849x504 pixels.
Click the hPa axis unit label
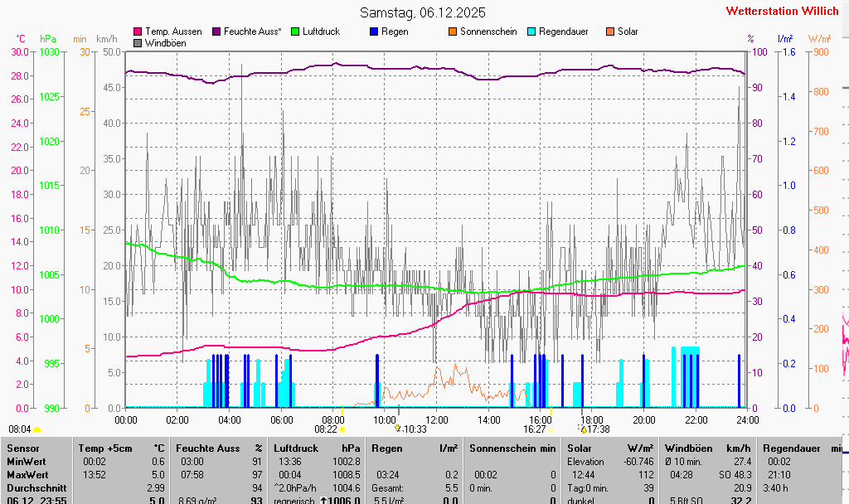coord(48,39)
